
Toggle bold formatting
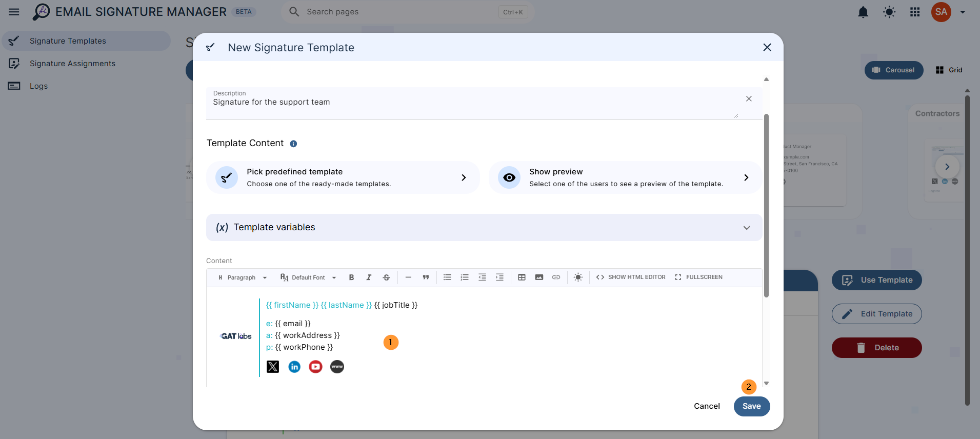coord(351,277)
